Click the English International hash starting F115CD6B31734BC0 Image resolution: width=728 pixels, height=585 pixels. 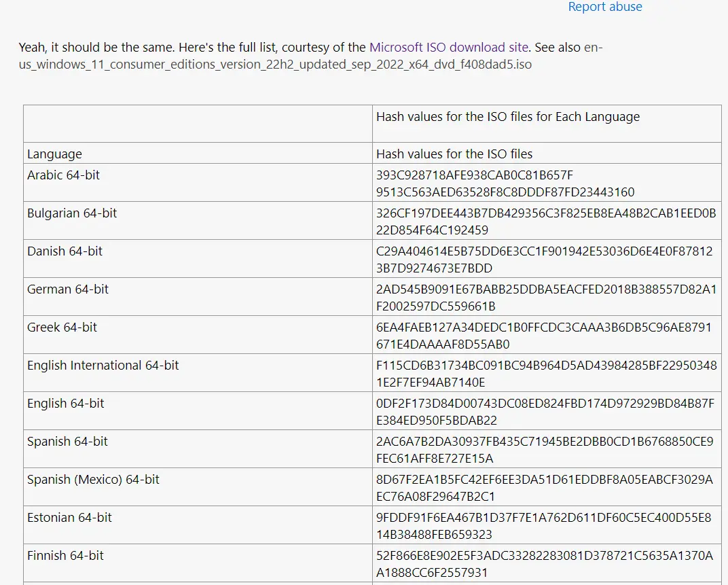tap(547, 374)
